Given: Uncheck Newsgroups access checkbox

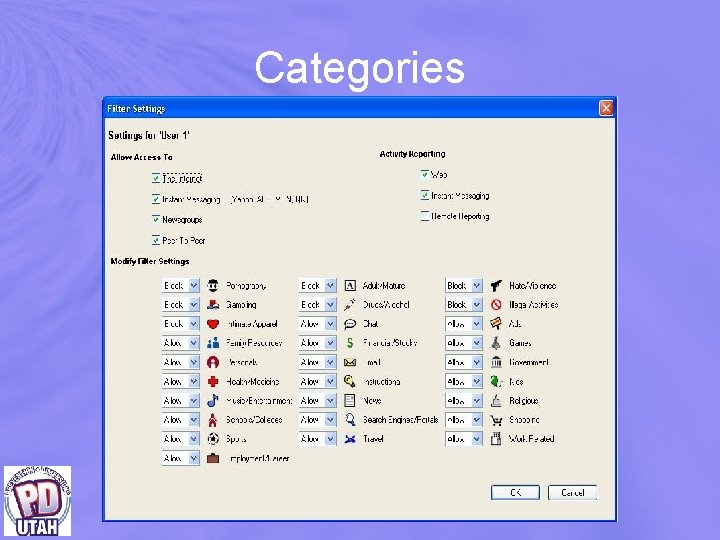Looking at the screenshot, I should click(156, 219).
